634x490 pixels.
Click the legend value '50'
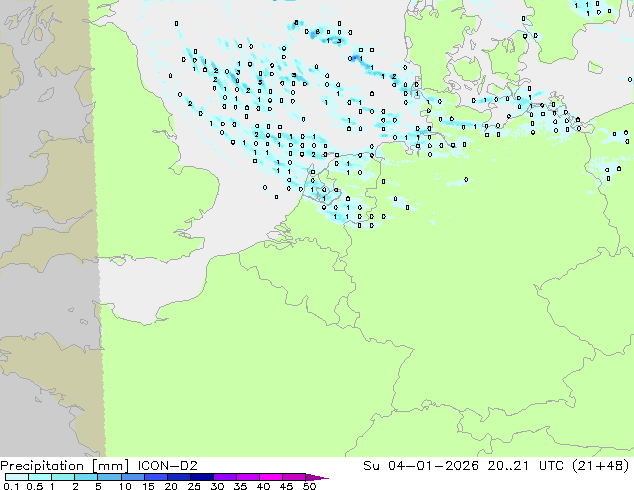[310, 486]
